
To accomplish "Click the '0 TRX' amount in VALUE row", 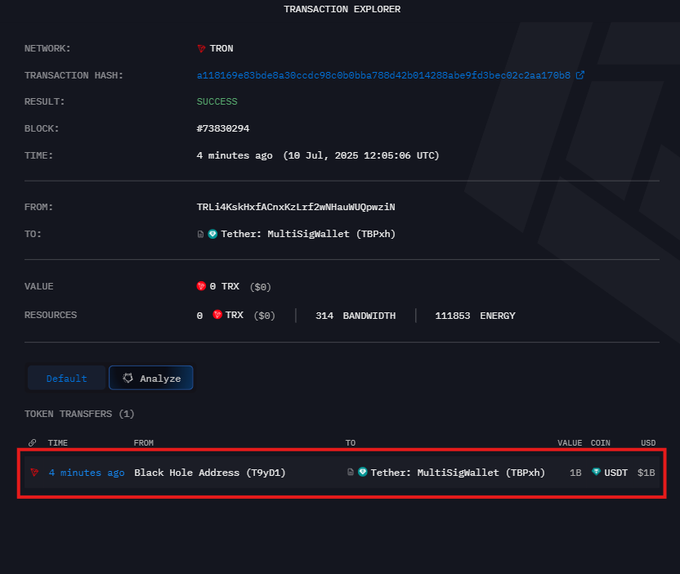I will (x=224, y=287).
